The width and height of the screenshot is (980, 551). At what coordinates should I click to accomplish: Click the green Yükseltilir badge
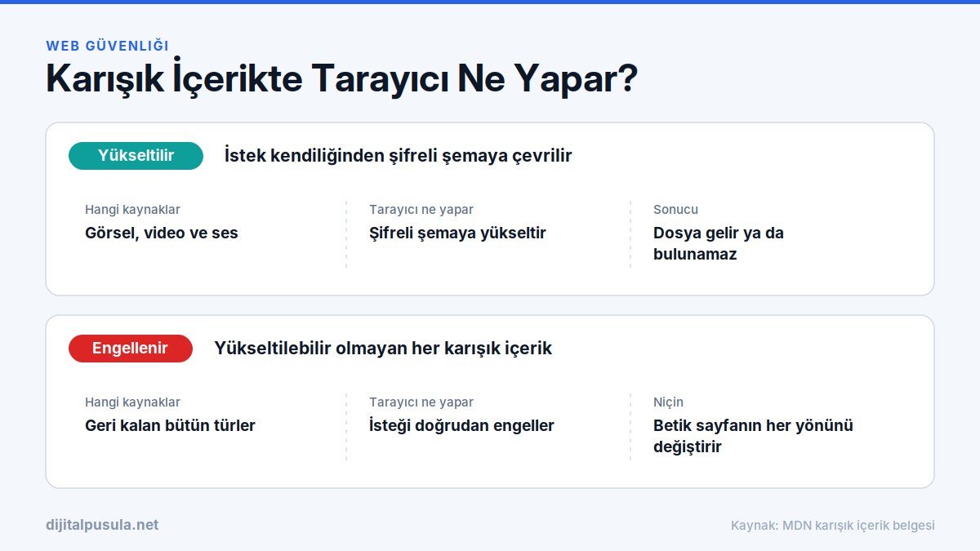(x=136, y=156)
